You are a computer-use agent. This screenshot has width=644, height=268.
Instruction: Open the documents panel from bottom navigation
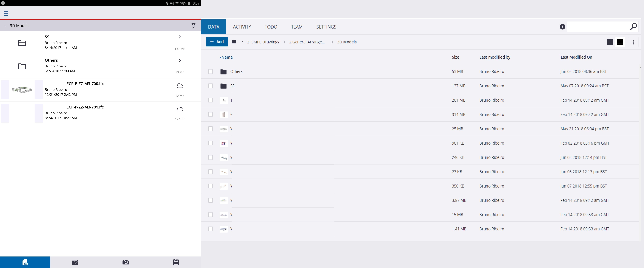point(25,262)
